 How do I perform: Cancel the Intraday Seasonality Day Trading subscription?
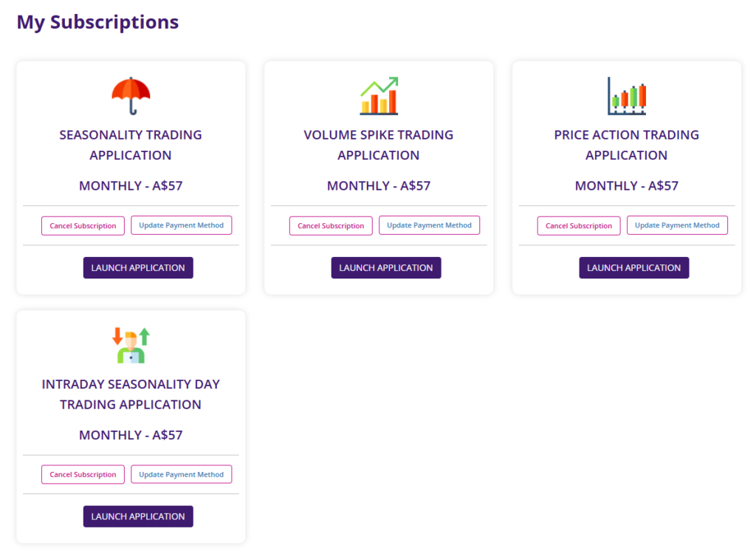[x=83, y=474]
